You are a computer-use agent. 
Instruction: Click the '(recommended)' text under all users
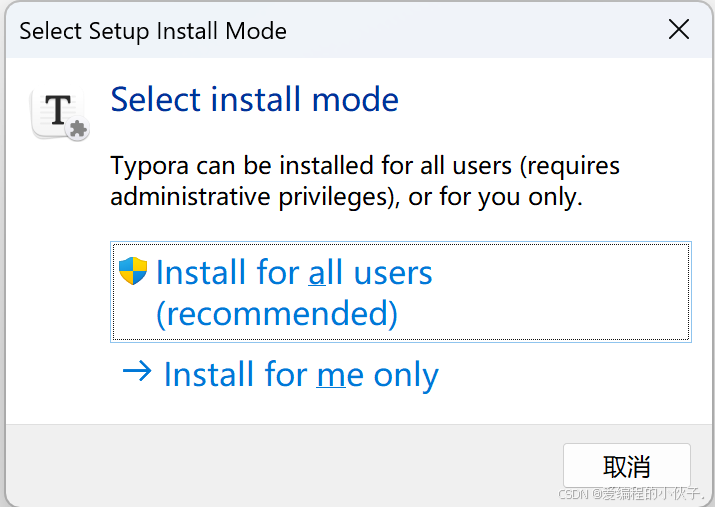276,314
